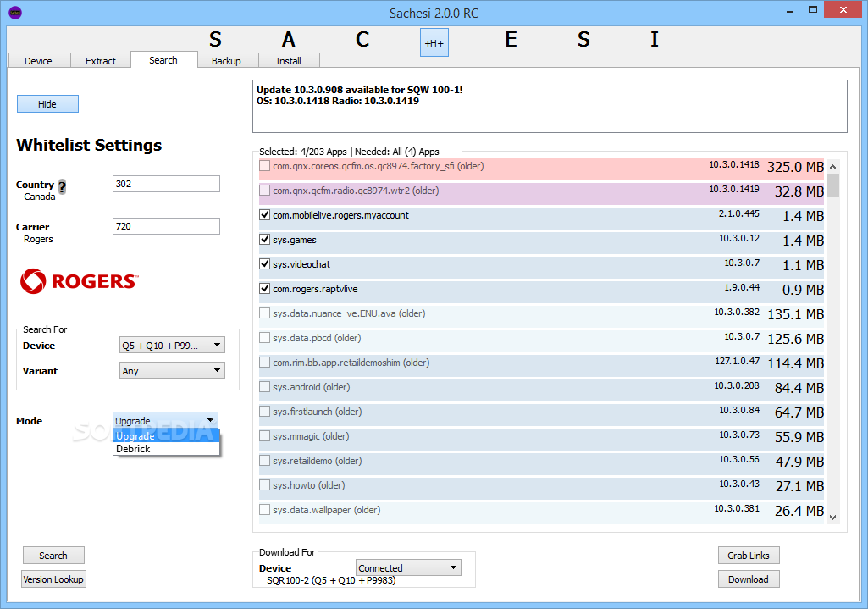Check the sys.data.pbcd checkbox

click(264, 338)
